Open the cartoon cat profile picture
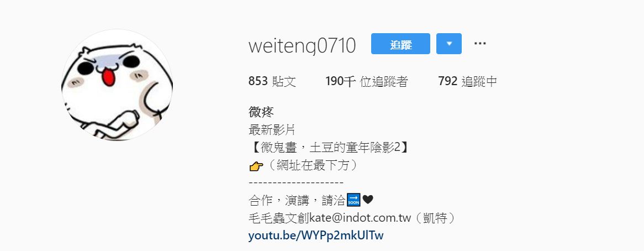This screenshot has width=644, height=251. tap(117, 85)
